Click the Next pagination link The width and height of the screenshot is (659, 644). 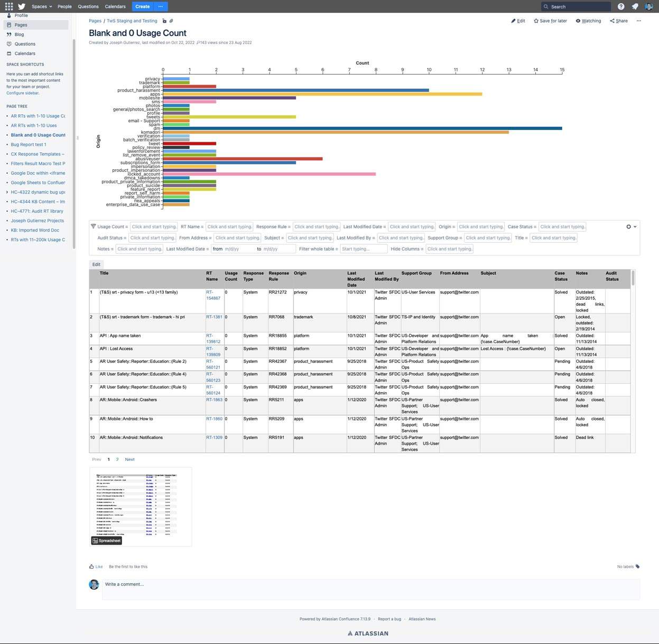pos(129,459)
